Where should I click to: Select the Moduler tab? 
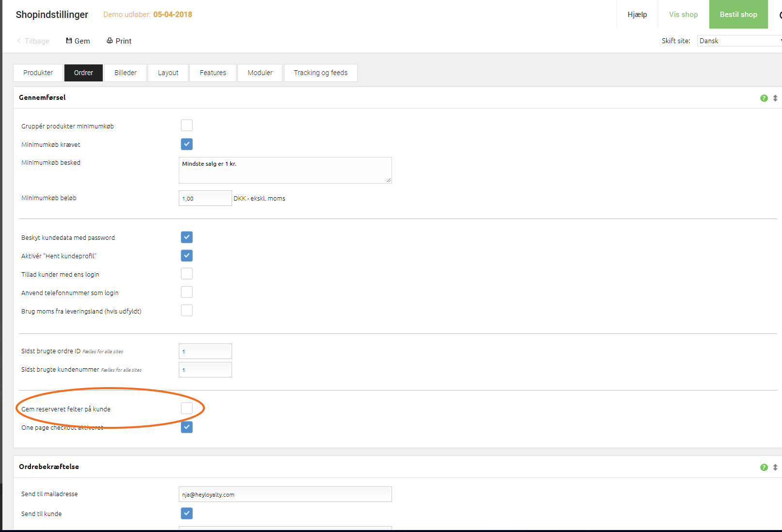tap(260, 73)
